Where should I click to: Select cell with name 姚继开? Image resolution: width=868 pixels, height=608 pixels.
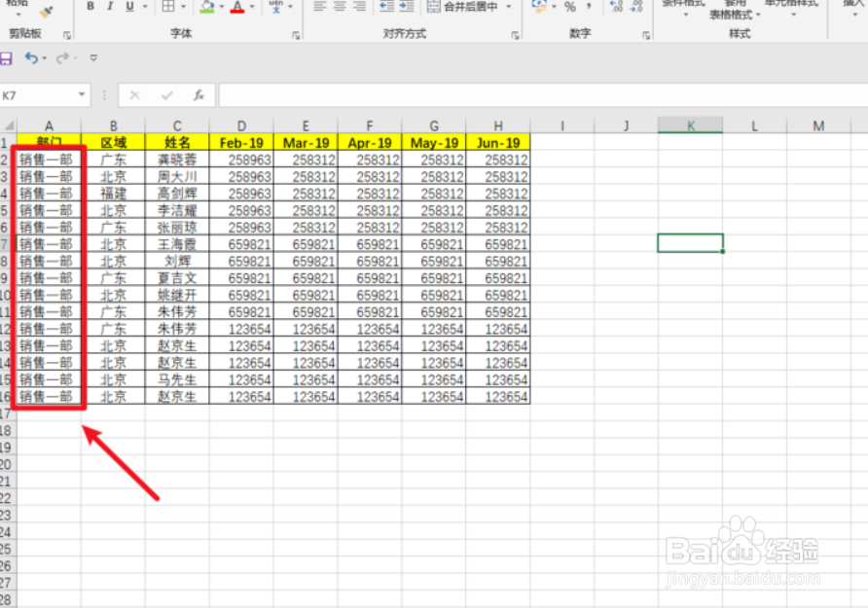(x=177, y=295)
